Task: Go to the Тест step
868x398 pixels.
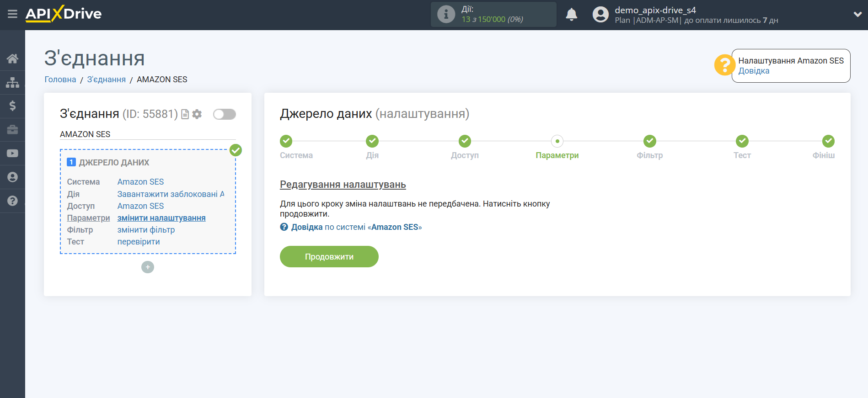Action: click(742, 142)
